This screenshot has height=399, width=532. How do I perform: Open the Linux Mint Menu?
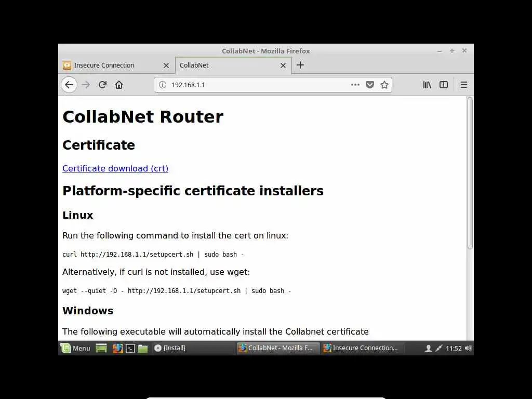pyautogui.click(x=75, y=348)
